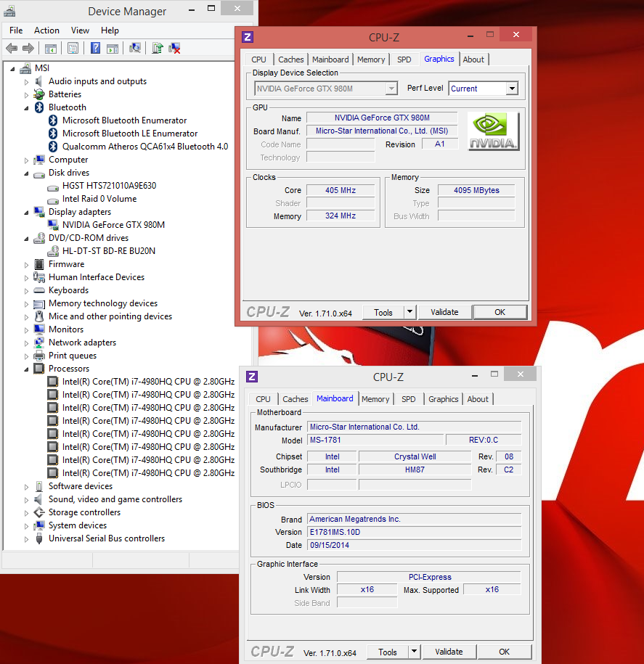This screenshot has height=664, width=644.
Task: Open the File menu in Device Manager
Action: pos(16,30)
